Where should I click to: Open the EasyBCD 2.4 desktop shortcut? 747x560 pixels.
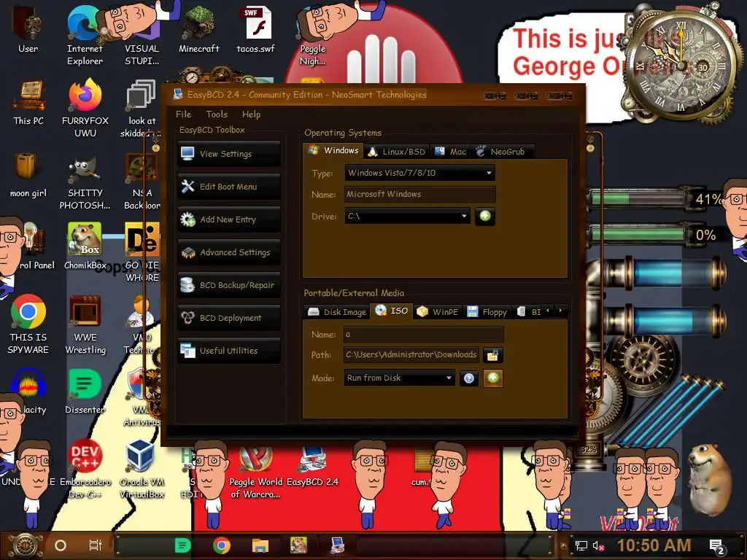(312, 467)
